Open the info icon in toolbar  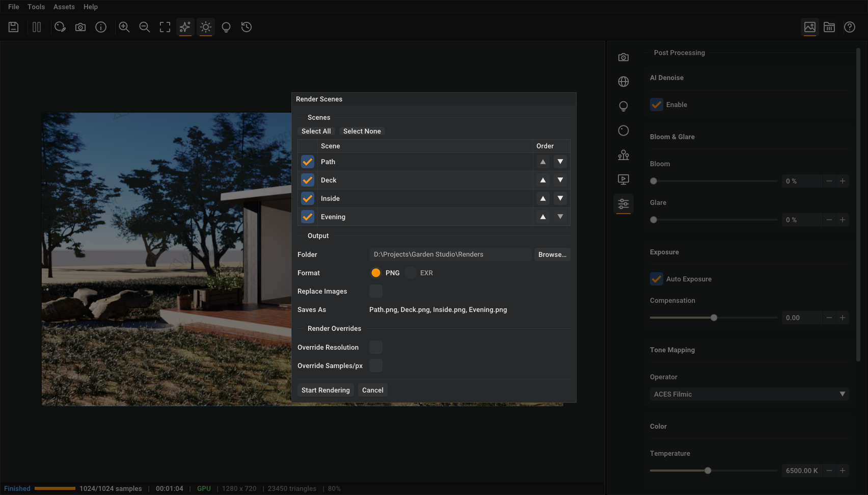pos(101,27)
